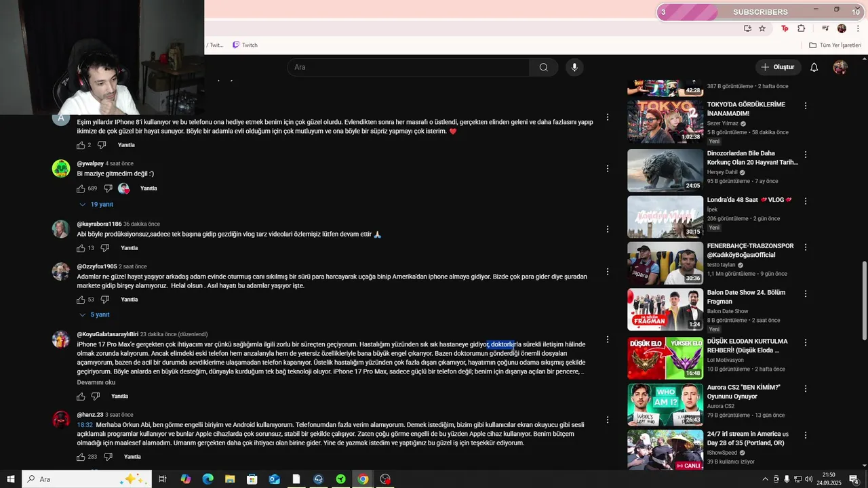This screenshot has height=488, width=868.
Task: Open Outlook from the taskbar
Action: [x=274, y=479]
